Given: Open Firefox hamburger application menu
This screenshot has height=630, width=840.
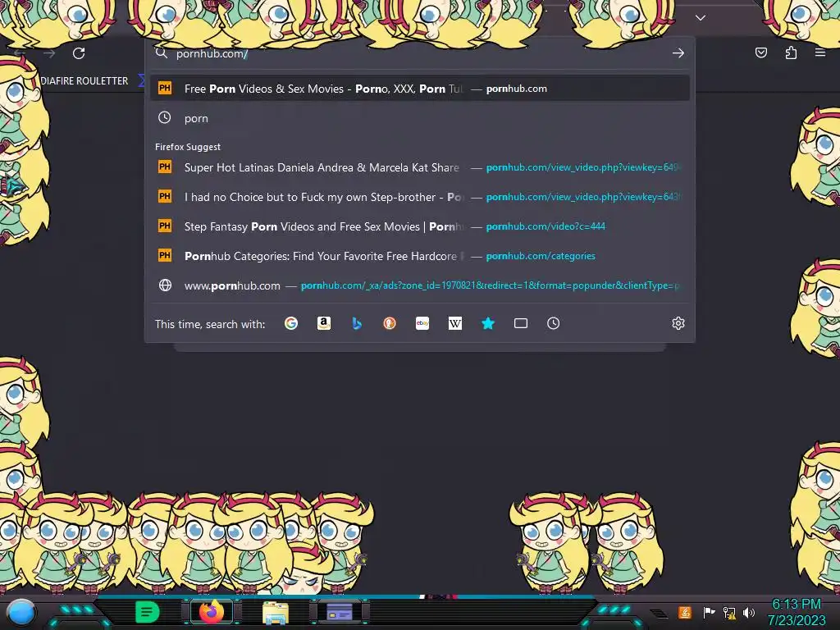Looking at the screenshot, I should point(820,52).
